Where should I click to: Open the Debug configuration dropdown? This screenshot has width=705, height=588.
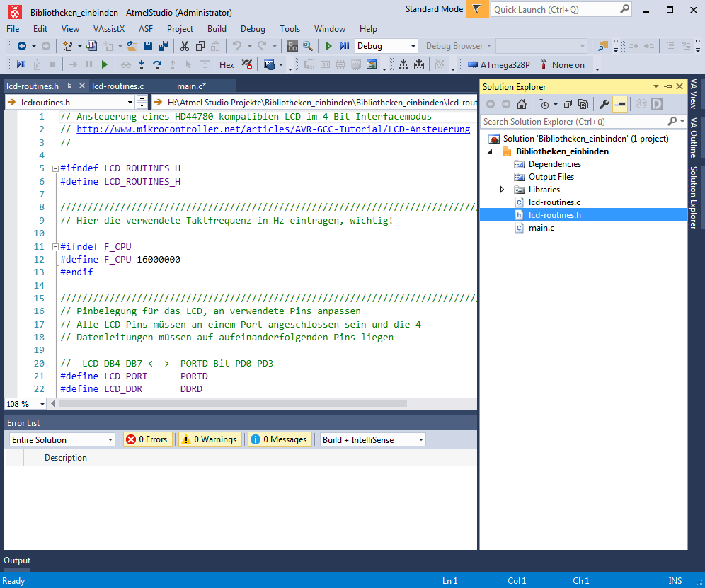pyautogui.click(x=386, y=46)
